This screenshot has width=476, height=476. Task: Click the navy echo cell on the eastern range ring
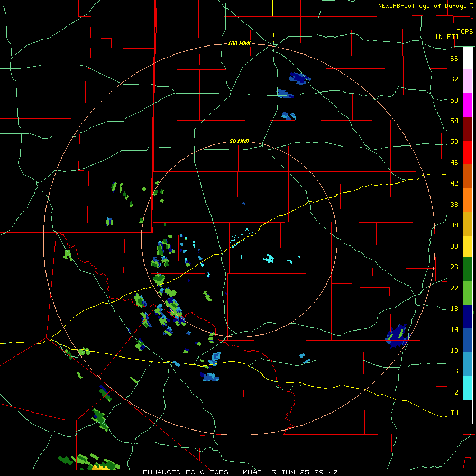point(398,336)
